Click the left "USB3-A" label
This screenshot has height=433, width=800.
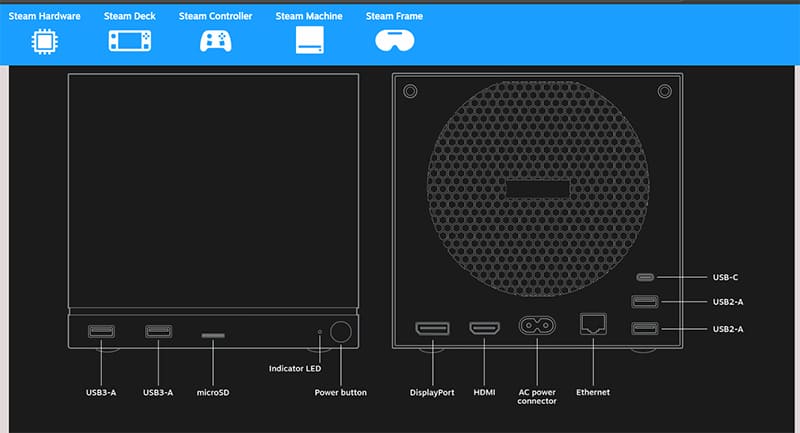tap(101, 392)
